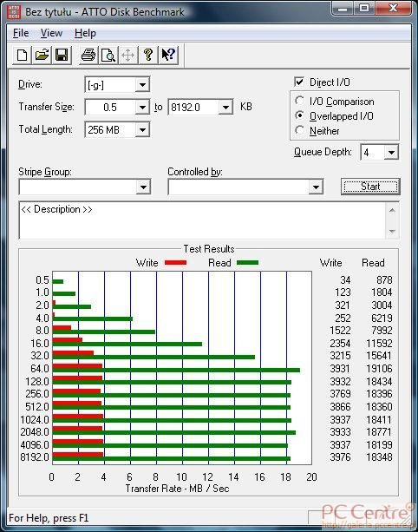
Task: Click the 1522 write value
Action: (340, 330)
